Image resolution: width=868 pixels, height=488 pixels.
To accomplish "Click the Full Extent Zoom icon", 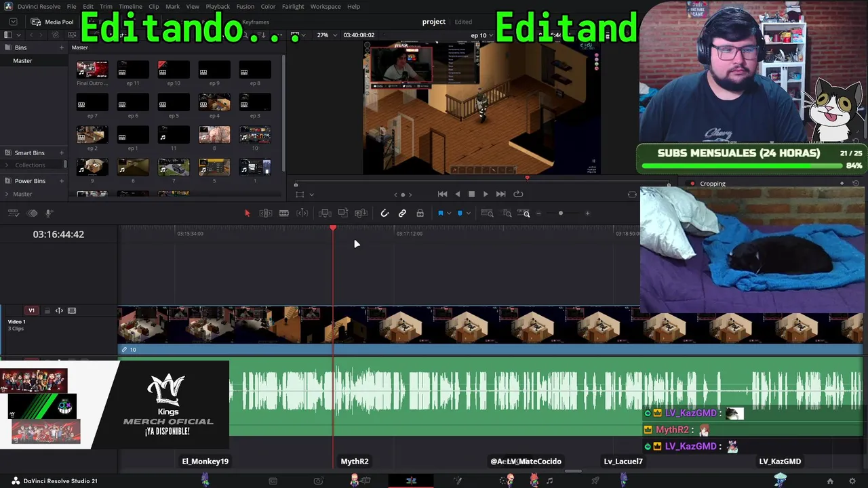I will 487,213.
